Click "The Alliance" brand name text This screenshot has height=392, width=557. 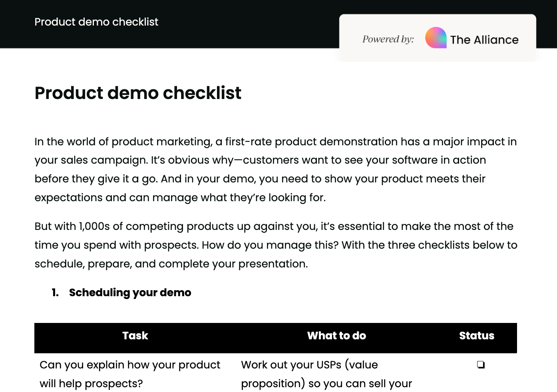point(484,40)
